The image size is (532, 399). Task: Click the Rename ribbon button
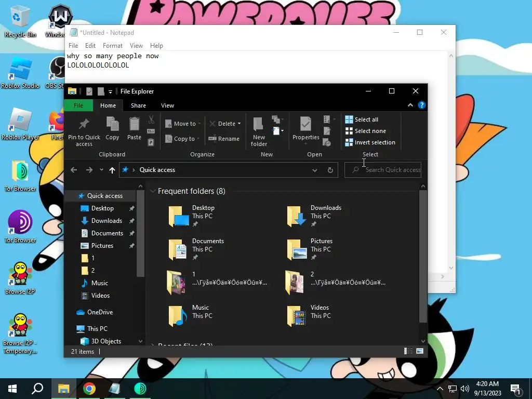224,139
